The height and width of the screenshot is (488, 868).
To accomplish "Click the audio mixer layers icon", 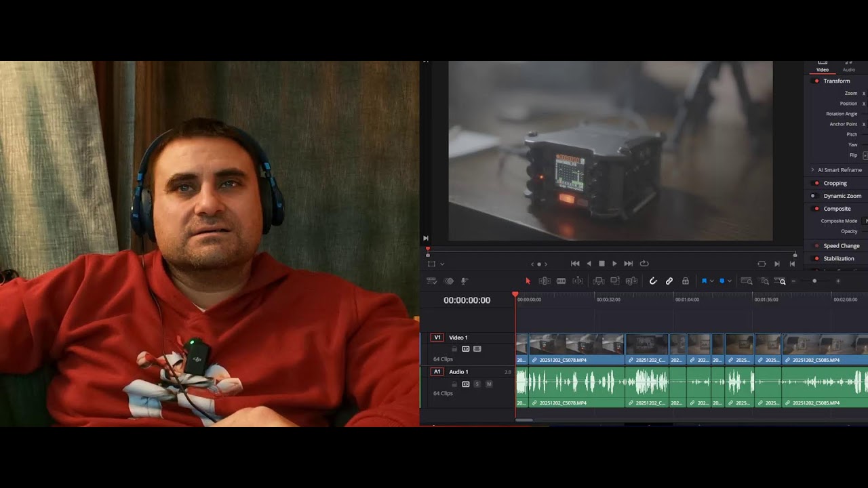I will click(x=448, y=281).
